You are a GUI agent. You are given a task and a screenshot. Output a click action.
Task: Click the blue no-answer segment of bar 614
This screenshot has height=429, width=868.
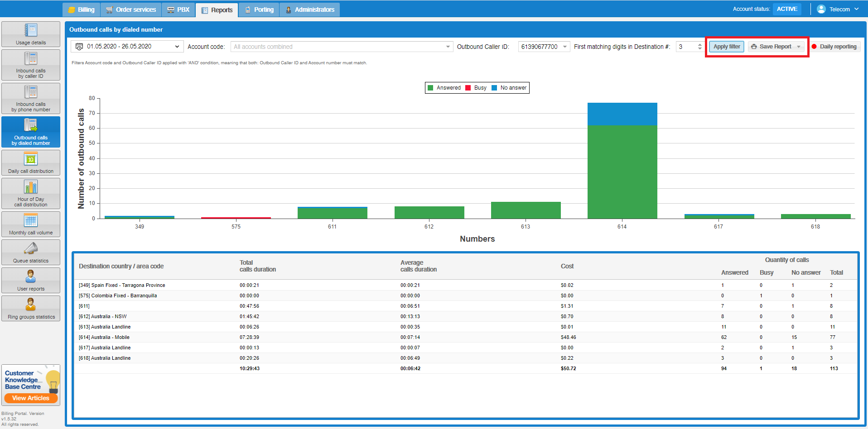click(622, 114)
